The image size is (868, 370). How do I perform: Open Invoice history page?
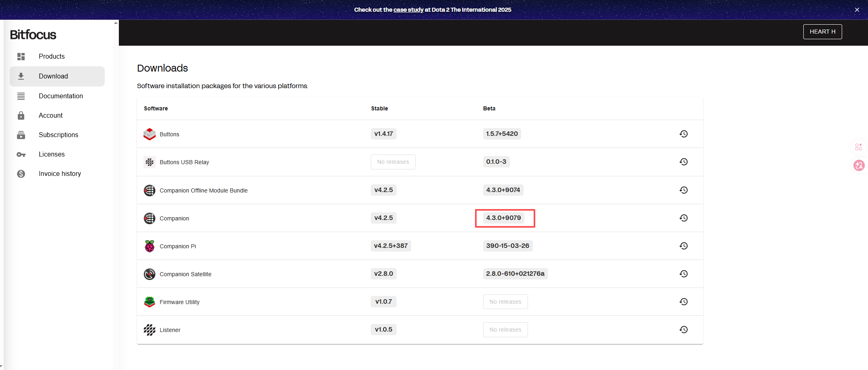click(x=60, y=173)
